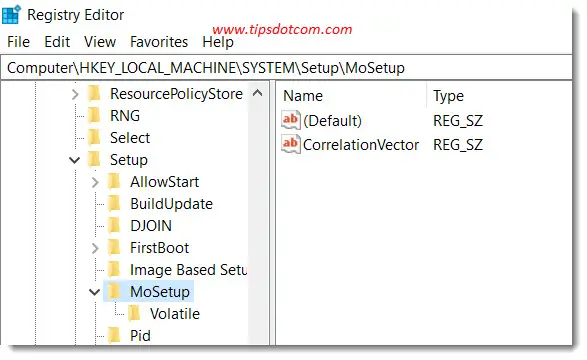
Task: Click the Registry Editor app icon
Action: click(11, 15)
